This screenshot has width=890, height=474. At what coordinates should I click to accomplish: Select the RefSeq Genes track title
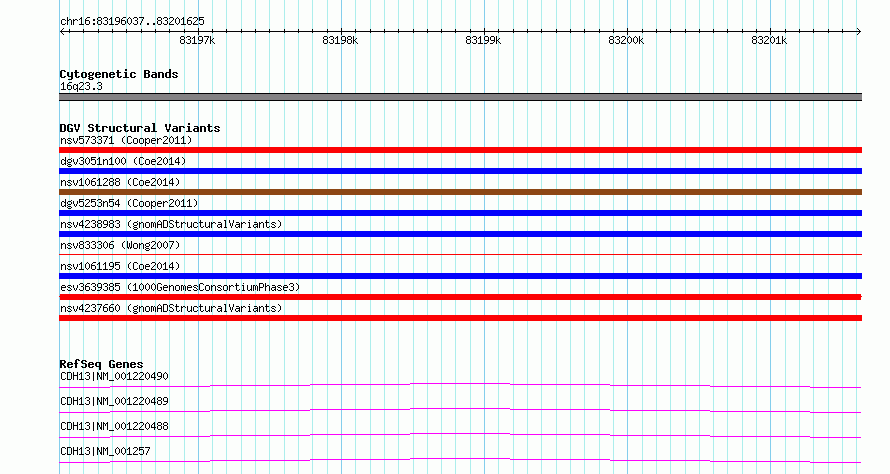(102, 364)
